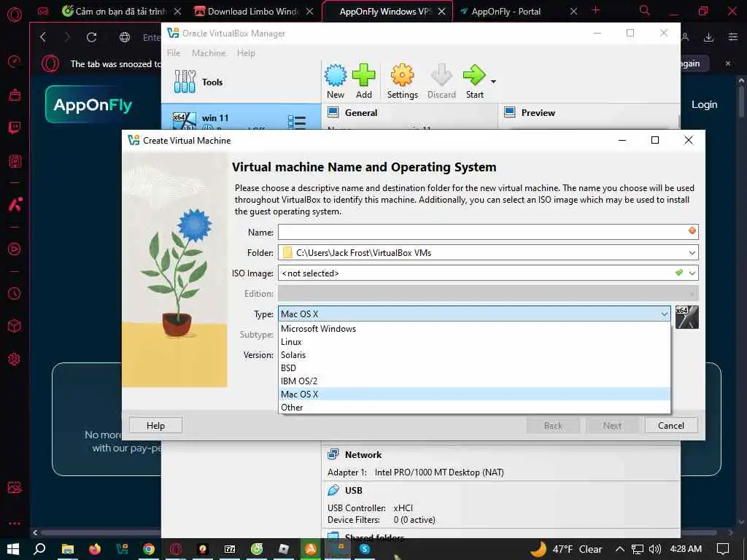Open 7-Zip from the taskbar
The width and height of the screenshot is (747, 560).
click(230, 549)
